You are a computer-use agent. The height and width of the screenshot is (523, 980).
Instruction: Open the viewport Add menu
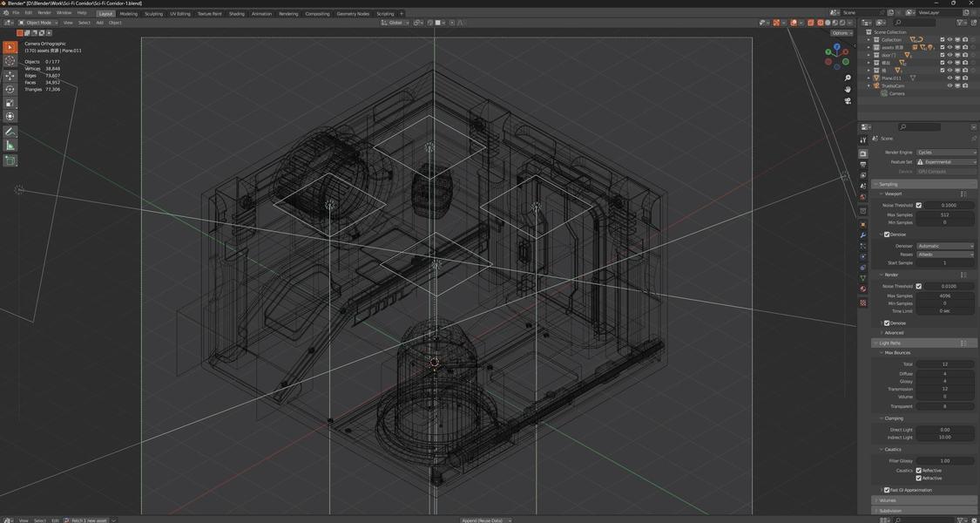pyautogui.click(x=100, y=23)
